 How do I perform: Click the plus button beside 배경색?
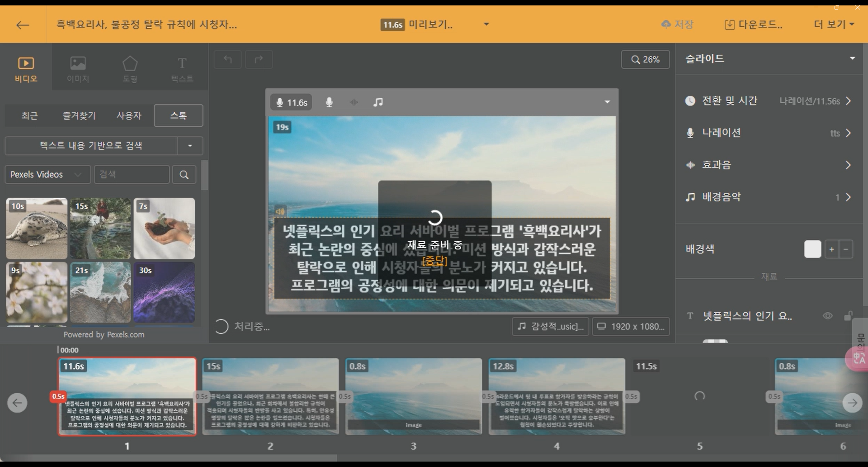tap(831, 249)
